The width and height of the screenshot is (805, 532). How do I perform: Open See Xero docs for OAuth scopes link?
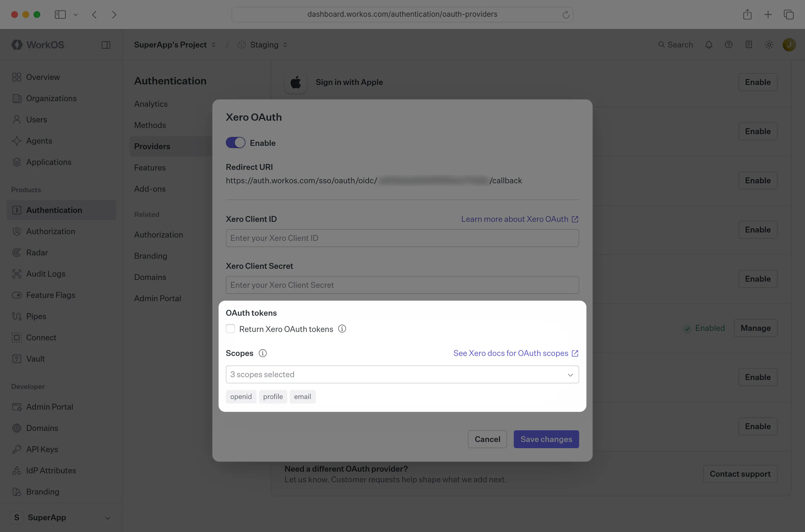516,353
